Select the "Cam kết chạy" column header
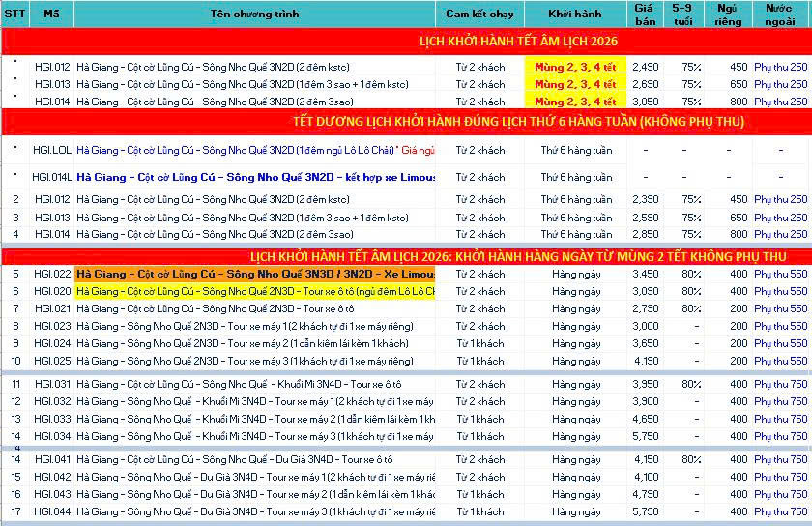The image size is (812, 526). pos(479,14)
